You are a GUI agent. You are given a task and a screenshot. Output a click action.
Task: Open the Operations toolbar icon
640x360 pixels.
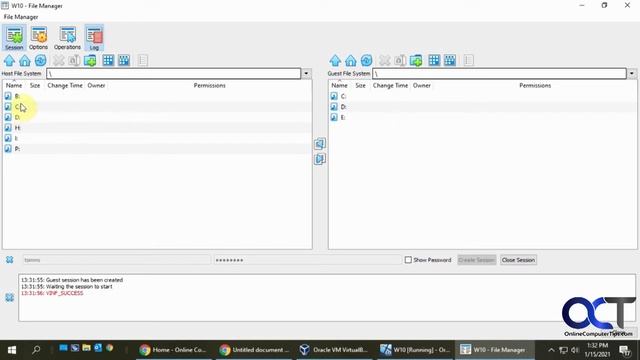pos(67,38)
